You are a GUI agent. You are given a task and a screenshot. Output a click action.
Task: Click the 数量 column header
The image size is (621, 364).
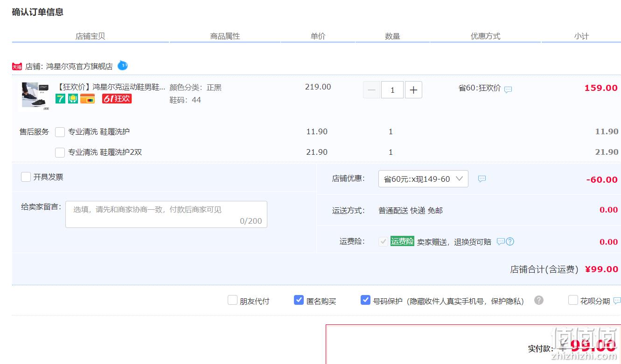(392, 36)
